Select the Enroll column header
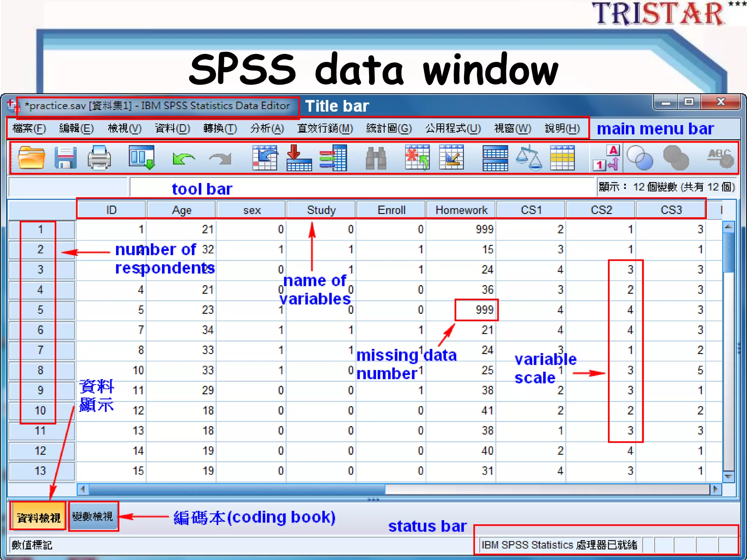 point(391,210)
